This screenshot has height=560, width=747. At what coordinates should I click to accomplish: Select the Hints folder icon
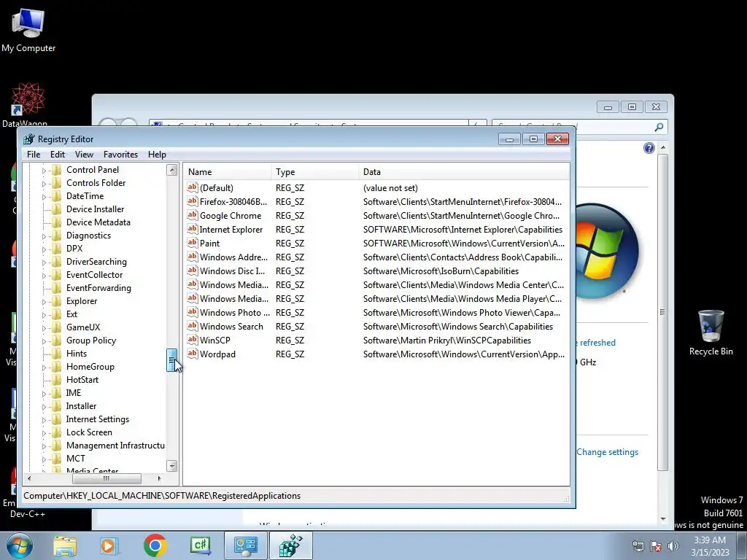click(57, 354)
